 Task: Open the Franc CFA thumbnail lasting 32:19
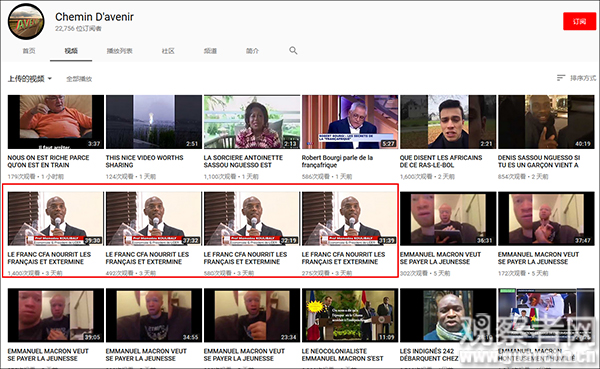pos(252,219)
